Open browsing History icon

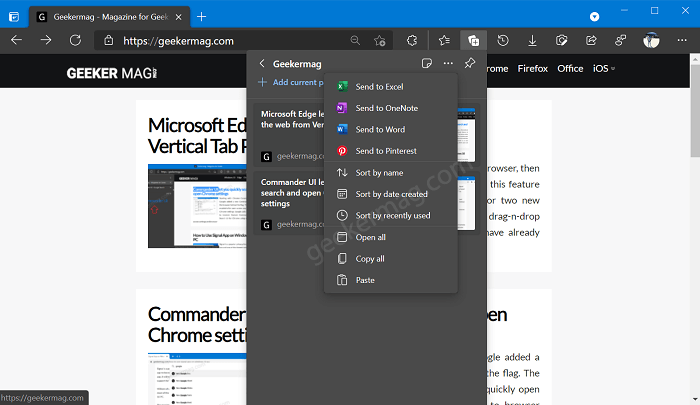tap(503, 41)
